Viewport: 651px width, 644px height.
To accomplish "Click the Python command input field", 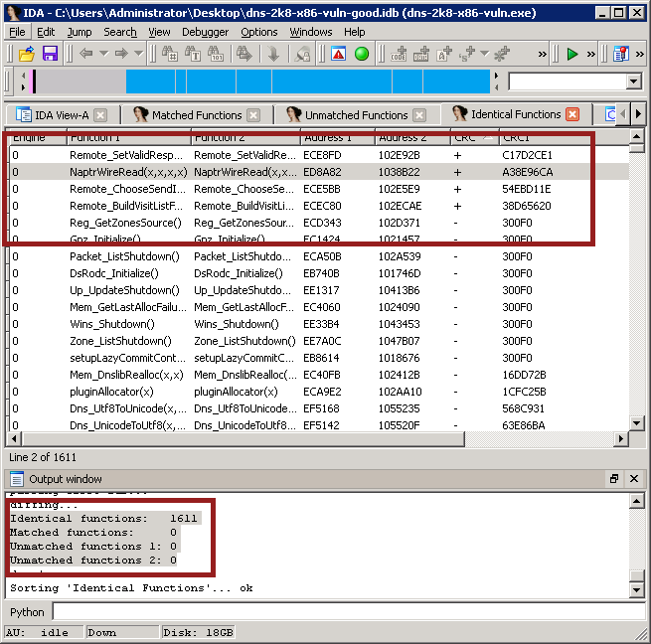I will click(x=349, y=612).
